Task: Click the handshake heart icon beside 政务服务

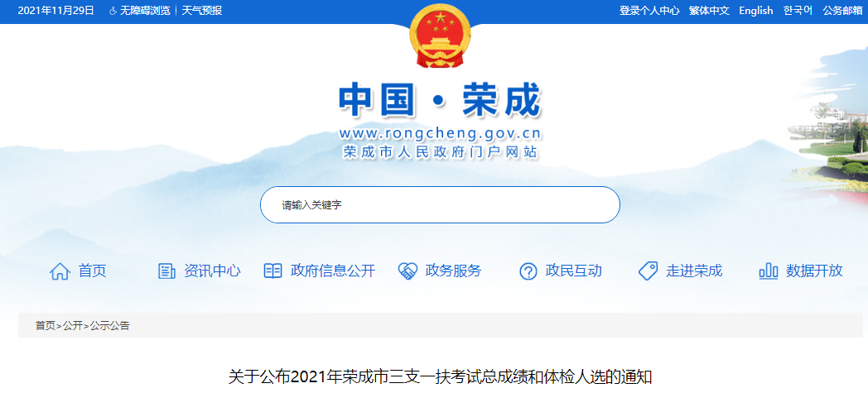Action: (407, 271)
